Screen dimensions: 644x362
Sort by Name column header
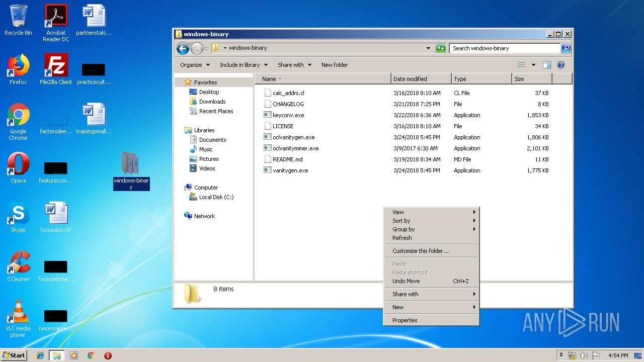[x=323, y=79]
